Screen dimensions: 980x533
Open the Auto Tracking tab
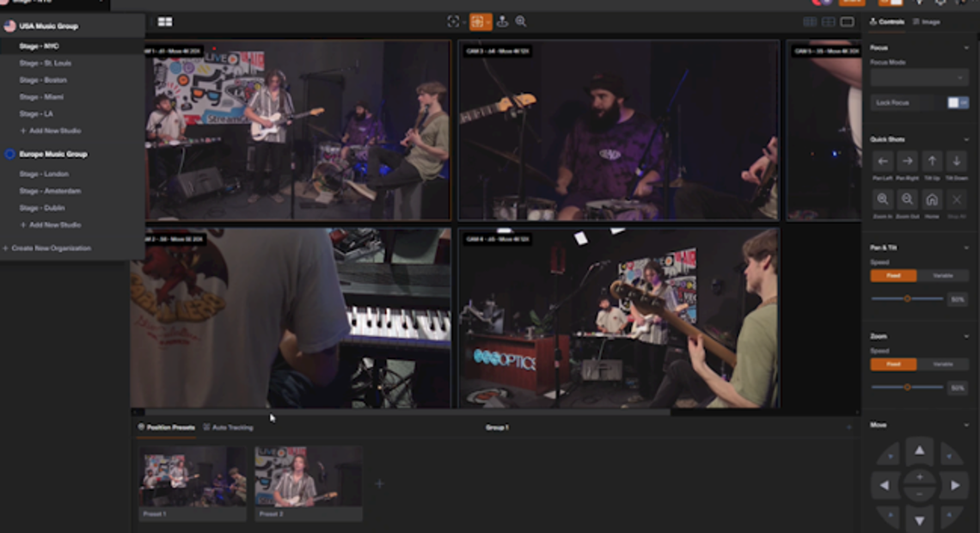pyautogui.click(x=229, y=427)
